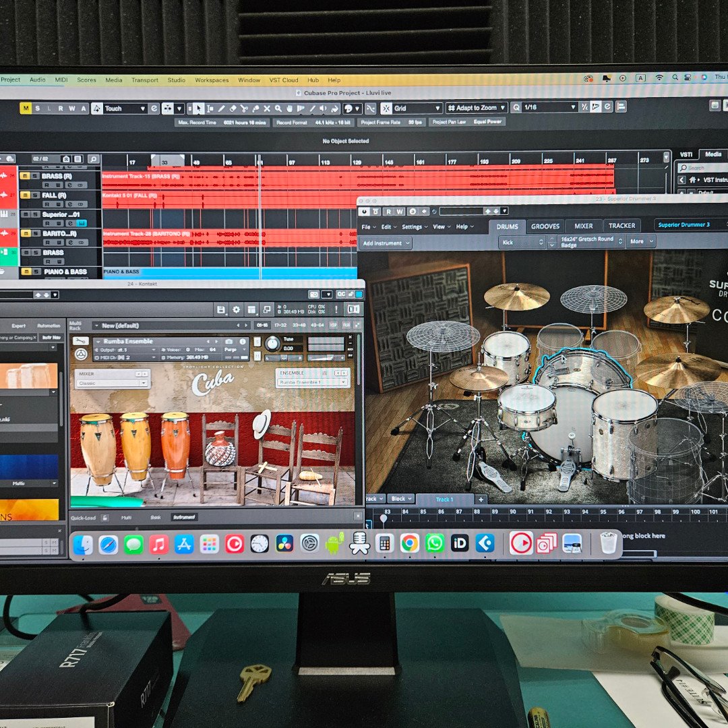Launch Google Chrome from the dock

410,543
